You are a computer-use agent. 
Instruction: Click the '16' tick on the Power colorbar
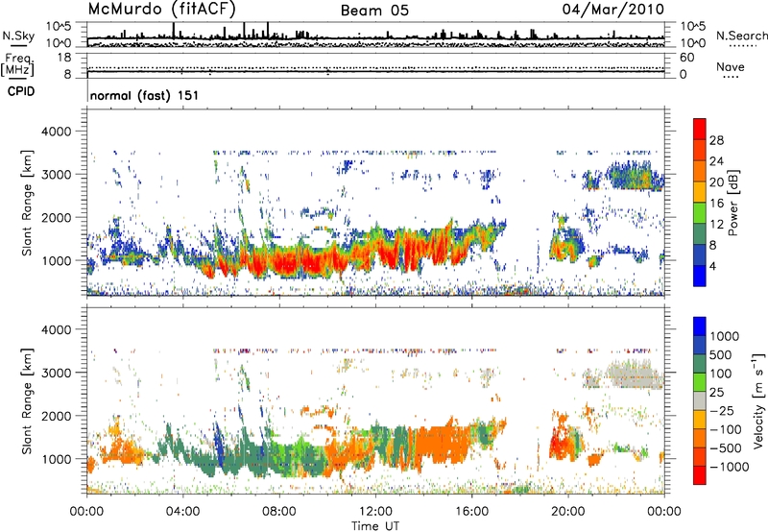(x=716, y=204)
